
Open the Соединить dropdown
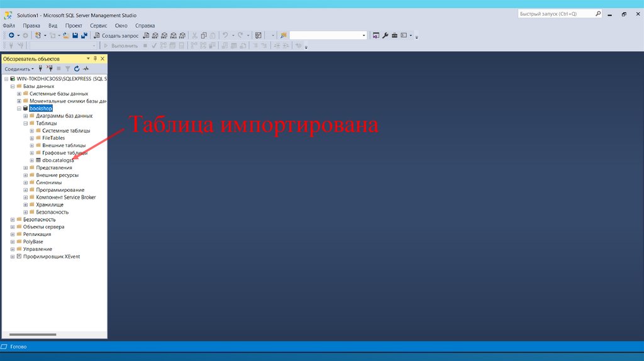19,69
